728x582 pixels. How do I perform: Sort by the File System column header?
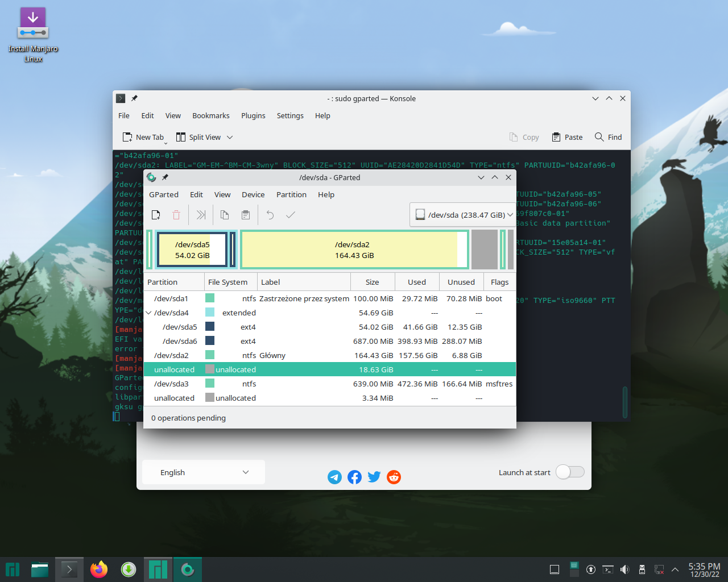tap(231, 282)
